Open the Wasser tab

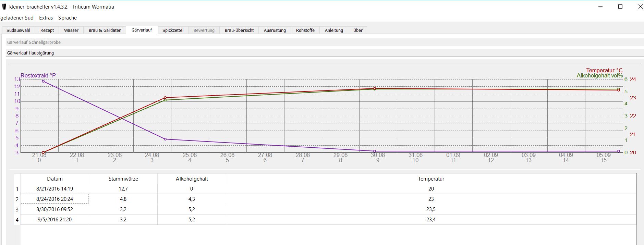tap(71, 30)
